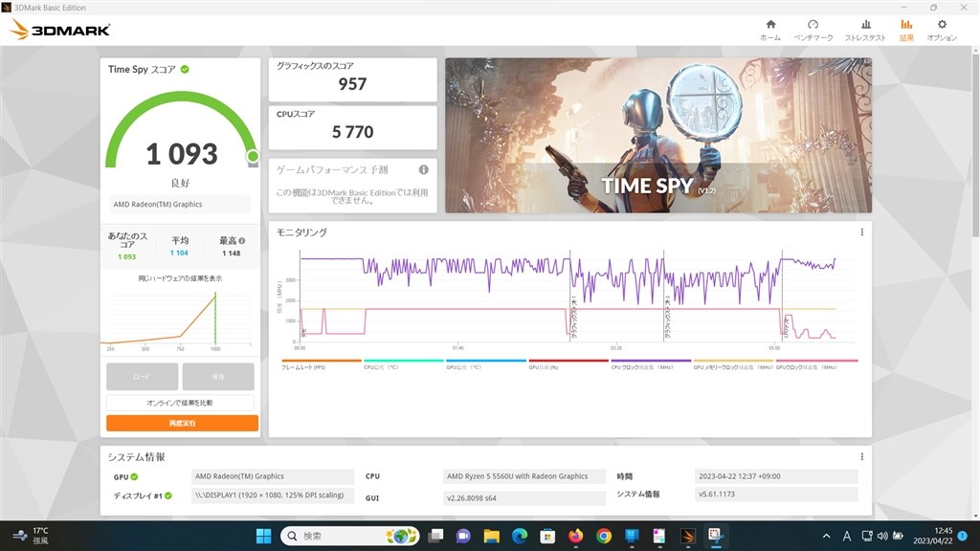Switch to the Results (結果) tab
980x551 pixels.
click(x=906, y=30)
